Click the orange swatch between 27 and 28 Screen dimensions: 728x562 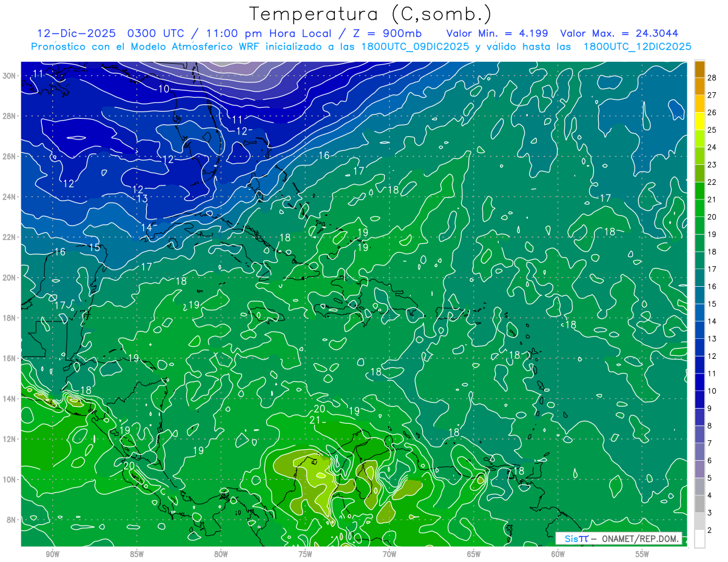699,87
